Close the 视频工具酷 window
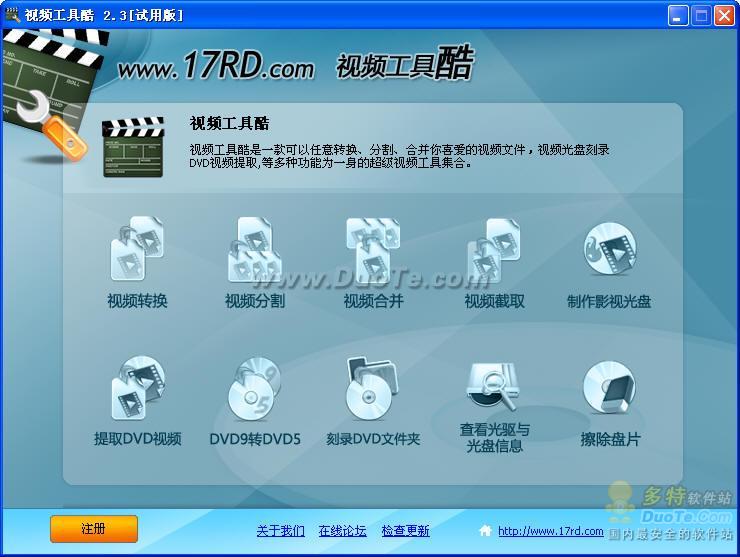 [723, 16]
